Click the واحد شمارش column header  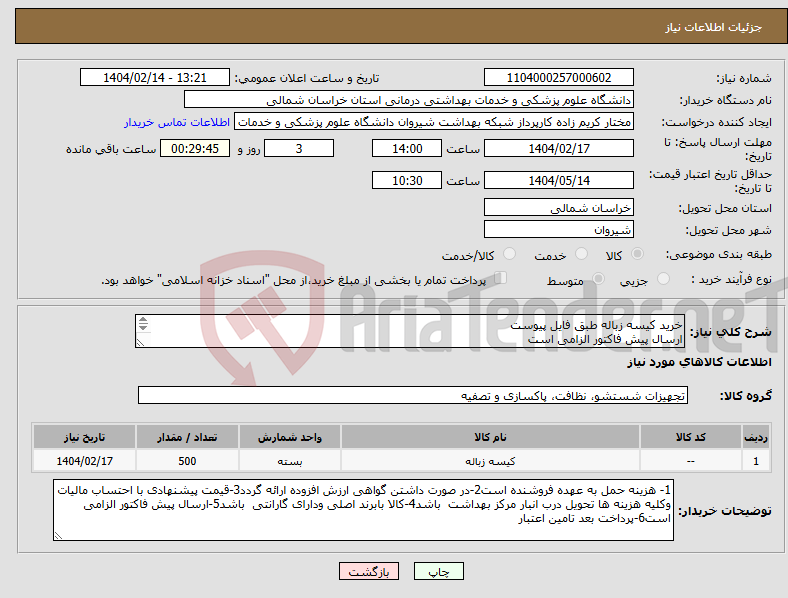coord(290,437)
